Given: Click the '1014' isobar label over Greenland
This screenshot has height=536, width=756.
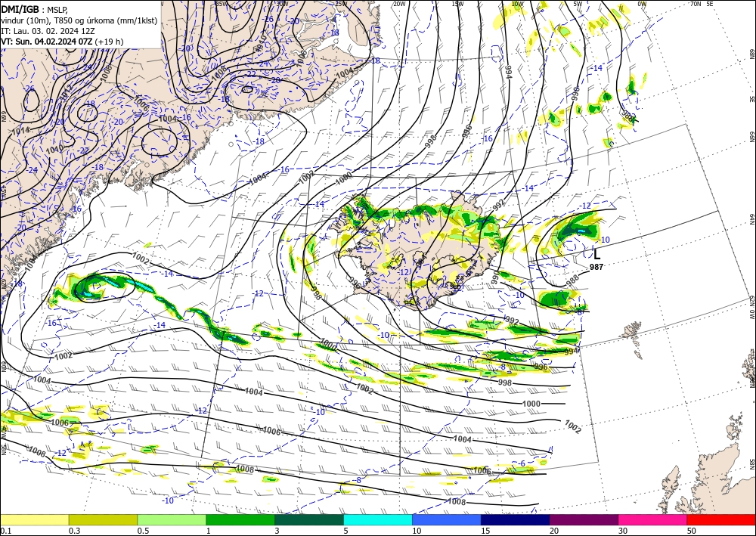Looking at the screenshot, I should pos(20,130).
